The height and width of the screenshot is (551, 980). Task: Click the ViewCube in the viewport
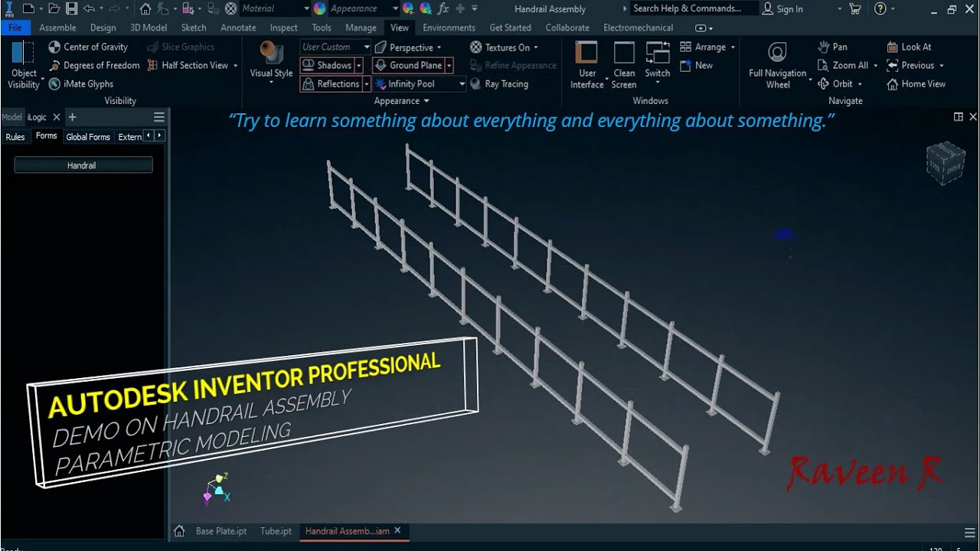point(945,161)
